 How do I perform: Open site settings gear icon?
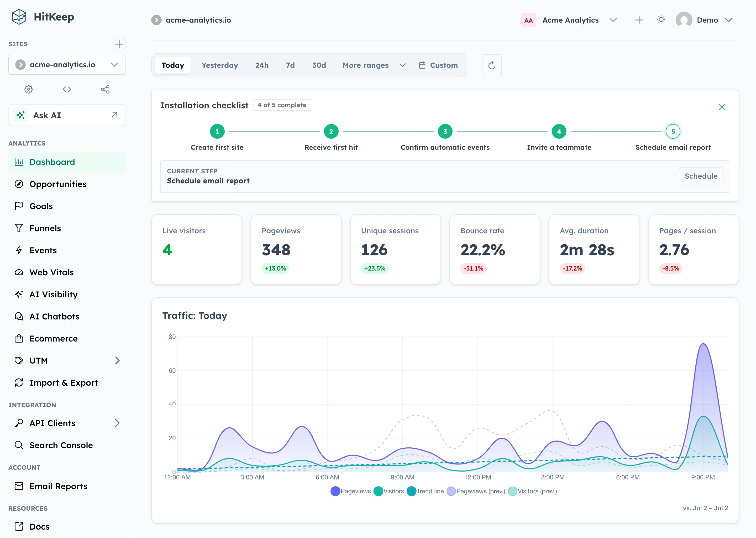[29, 89]
